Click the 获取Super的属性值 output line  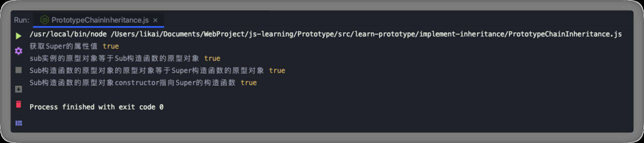[x=74, y=46]
